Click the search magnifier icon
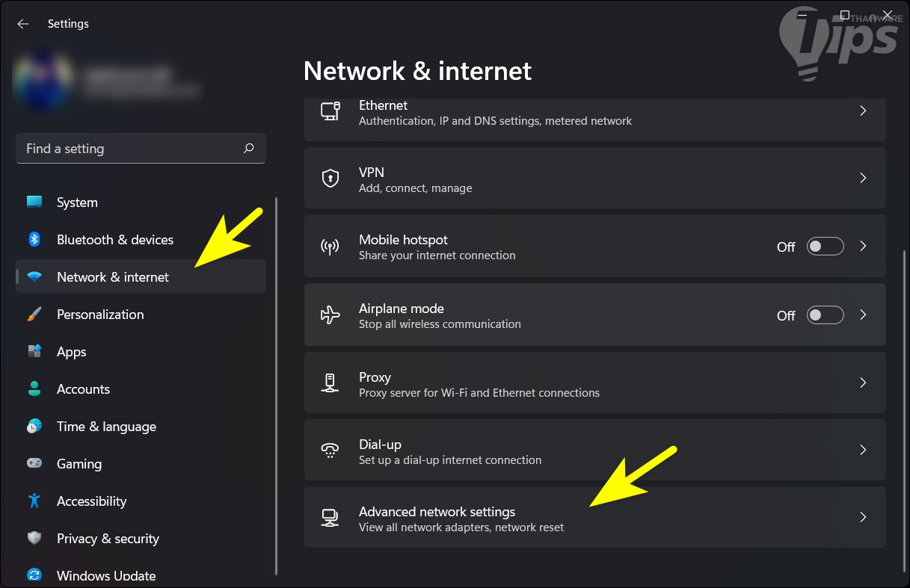Screen dimensions: 910x588 249,149
